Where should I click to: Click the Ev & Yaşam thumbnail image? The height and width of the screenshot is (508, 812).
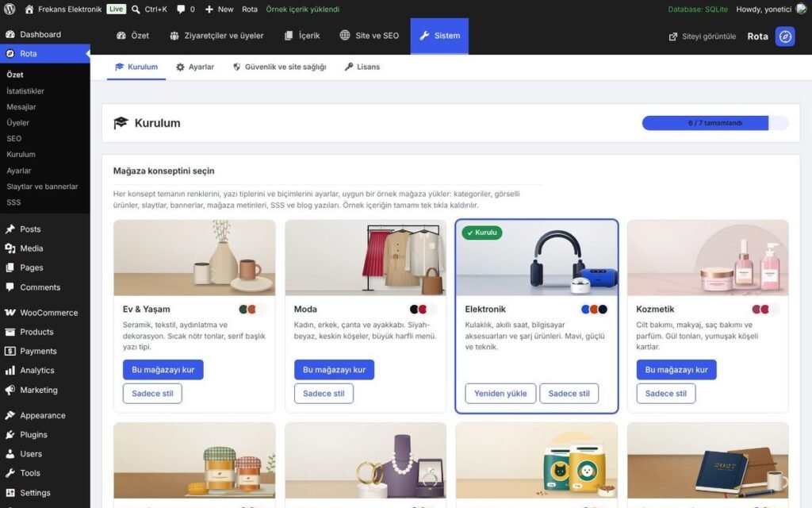(194, 258)
